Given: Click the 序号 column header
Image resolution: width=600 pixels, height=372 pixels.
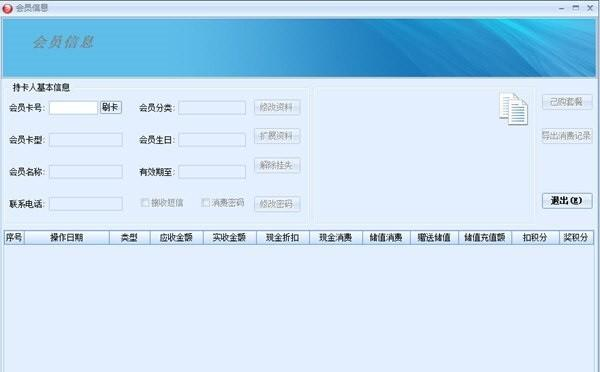Looking at the screenshot, I should pyautogui.click(x=14, y=238).
